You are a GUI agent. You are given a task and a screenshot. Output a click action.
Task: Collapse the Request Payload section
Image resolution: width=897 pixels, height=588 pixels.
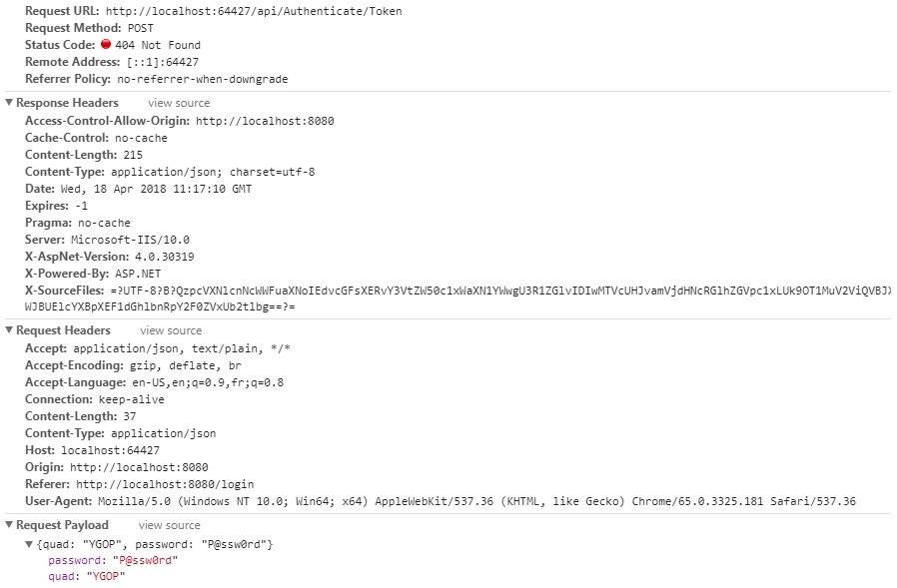pos(9,524)
